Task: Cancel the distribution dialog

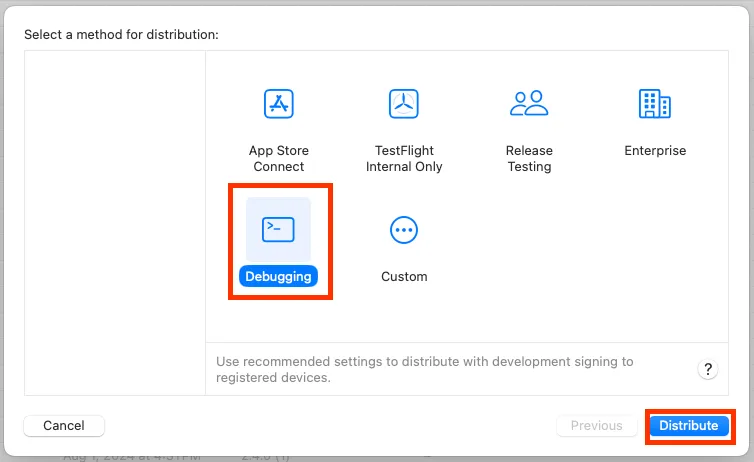Action: coord(64,425)
